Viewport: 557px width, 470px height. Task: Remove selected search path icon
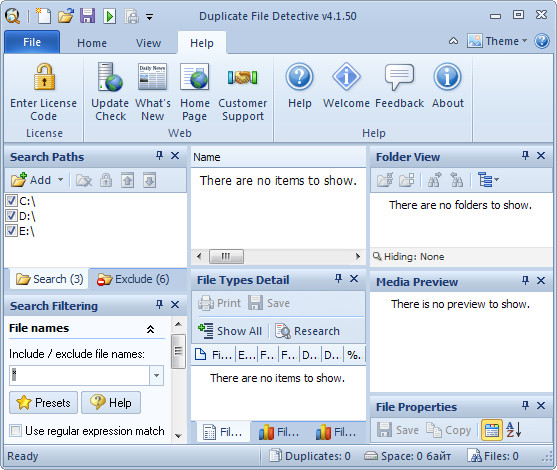click(84, 180)
